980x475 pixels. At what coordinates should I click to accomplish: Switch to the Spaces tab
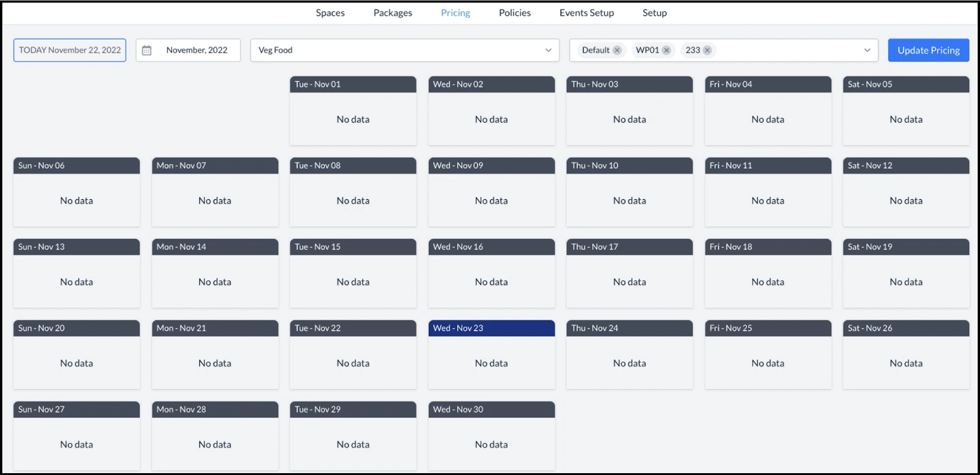pos(330,13)
